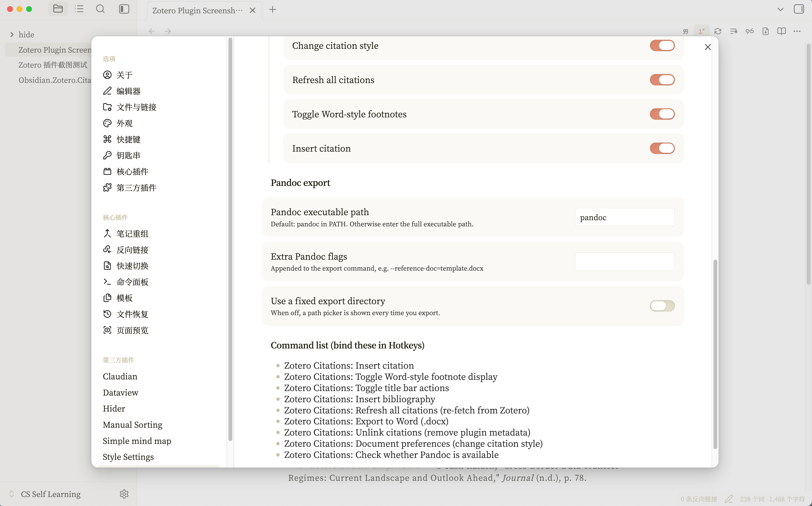Click the settings sidebar scrollbar

[230, 239]
